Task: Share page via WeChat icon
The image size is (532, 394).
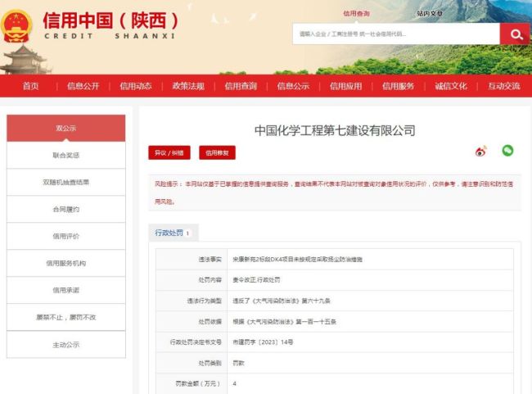Action: pyautogui.click(x=507, y=151)
